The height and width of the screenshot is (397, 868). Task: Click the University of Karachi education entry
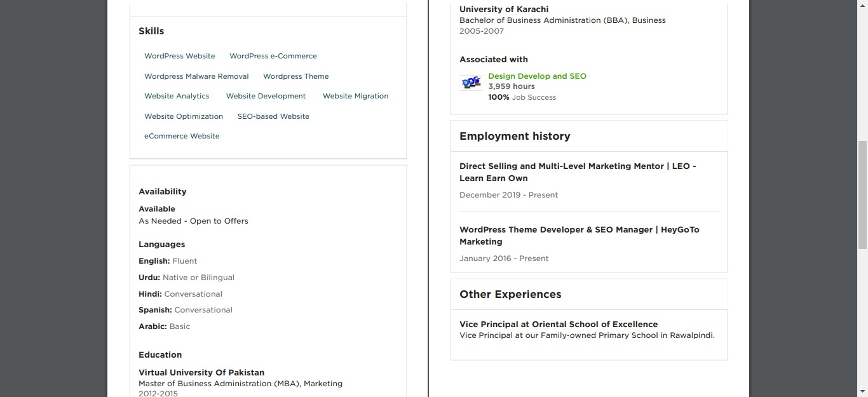[504, 10]
